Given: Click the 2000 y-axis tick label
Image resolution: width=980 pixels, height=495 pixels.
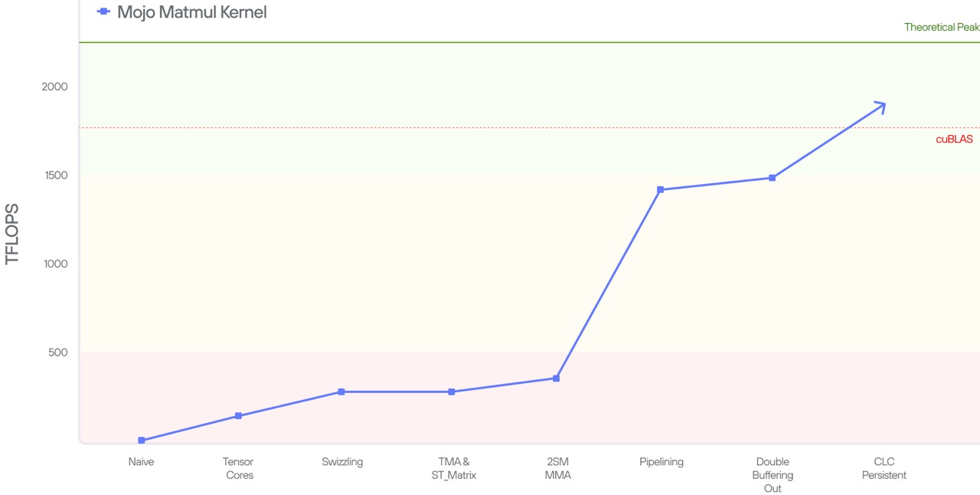Looking at the screenshot, I should (54, 87).
